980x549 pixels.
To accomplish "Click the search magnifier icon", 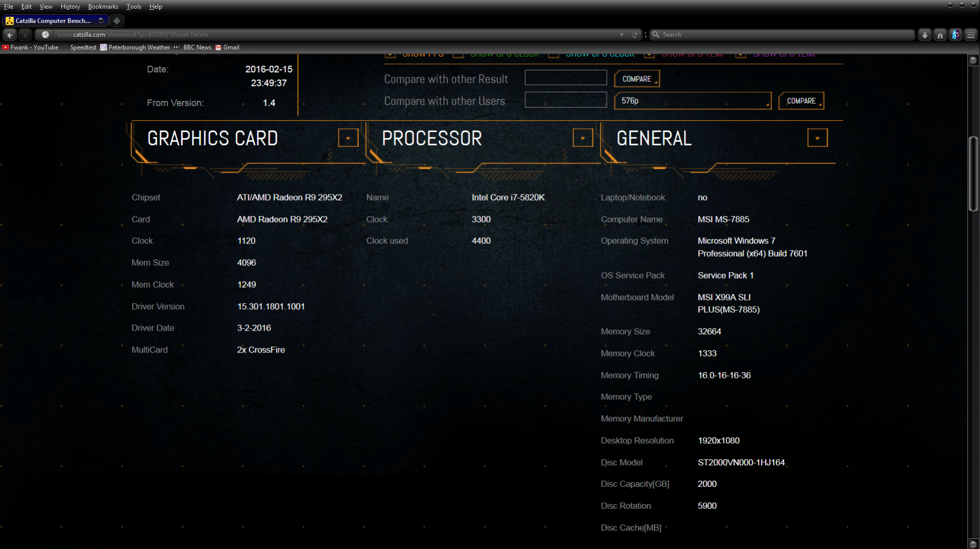I will point(656,35).
